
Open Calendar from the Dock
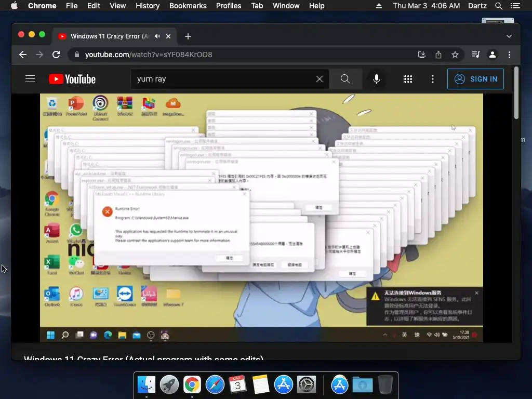click(237, 385)
